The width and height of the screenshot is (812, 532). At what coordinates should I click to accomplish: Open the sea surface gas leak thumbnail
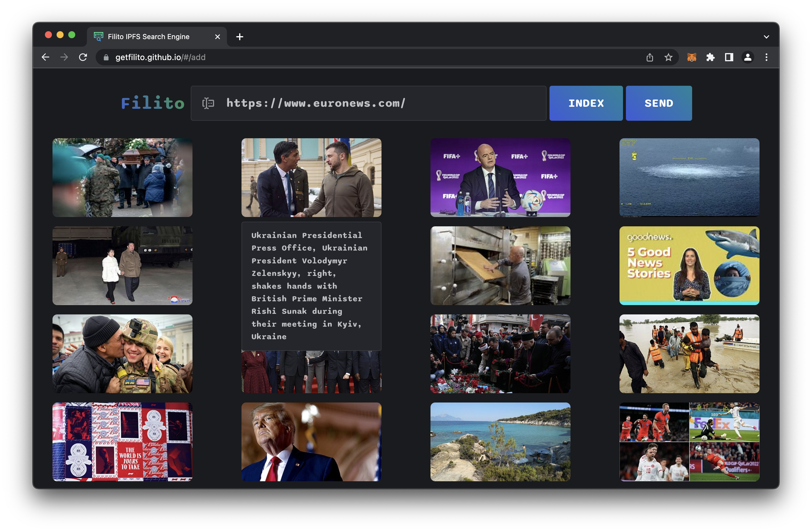pos(689,177)
